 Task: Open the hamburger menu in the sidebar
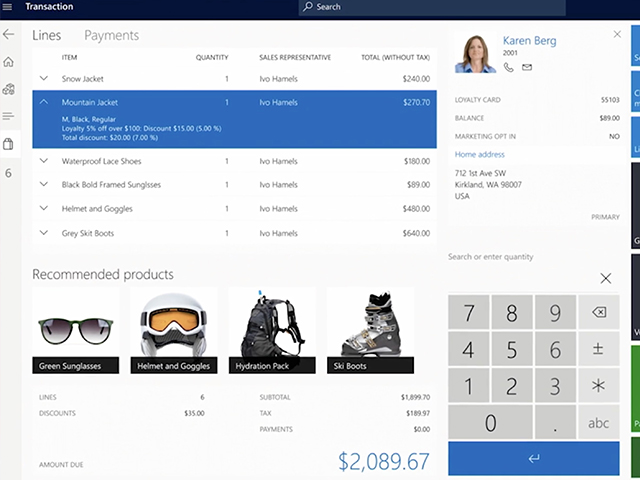[x=9, y=116]
